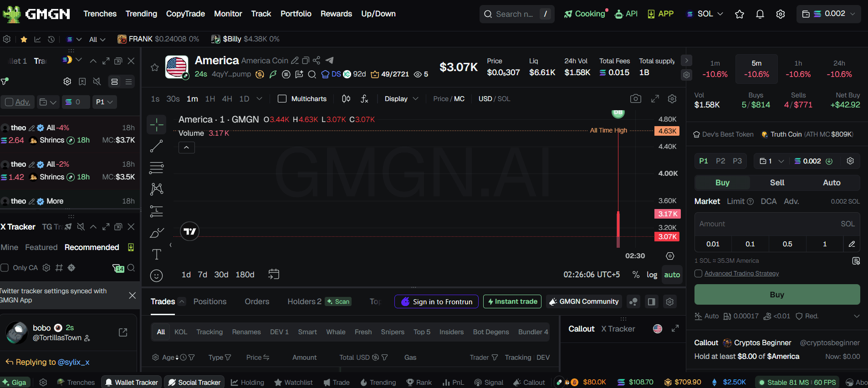Viewport: 868px width, 388px height.
Task: Expand the token stats panel arrow
Action: (686, 60)
